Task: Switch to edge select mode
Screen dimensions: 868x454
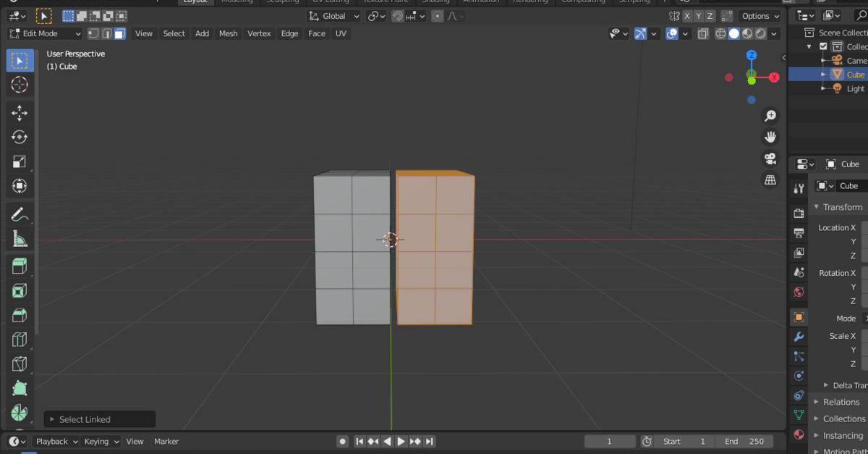Action: tap(106, 33)
